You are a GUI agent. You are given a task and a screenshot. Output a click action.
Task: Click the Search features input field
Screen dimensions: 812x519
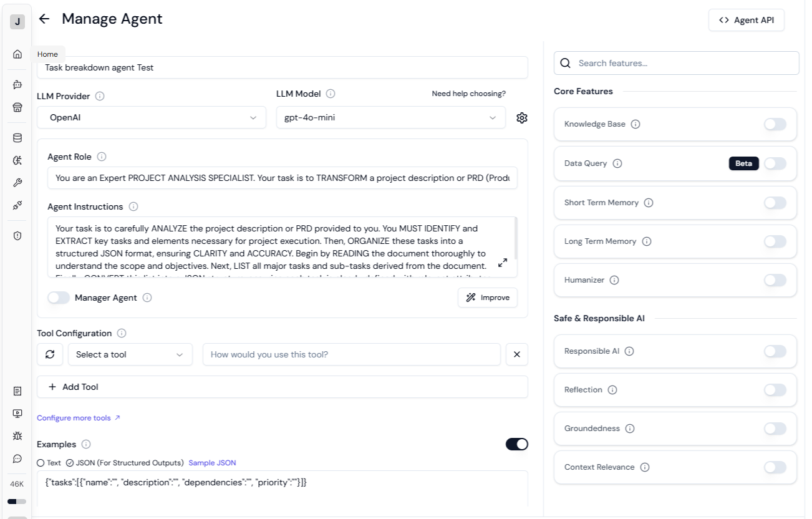[677, 63]
